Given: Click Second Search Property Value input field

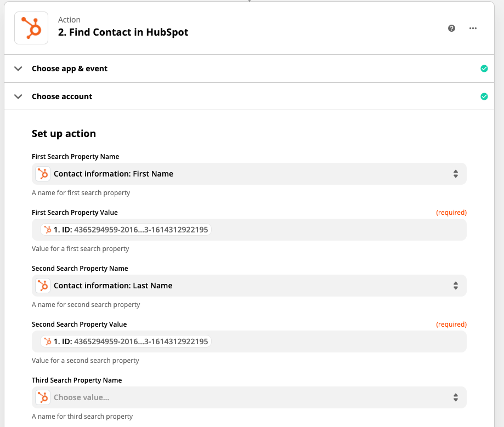Looking at the screenshot, I should 249,341.
